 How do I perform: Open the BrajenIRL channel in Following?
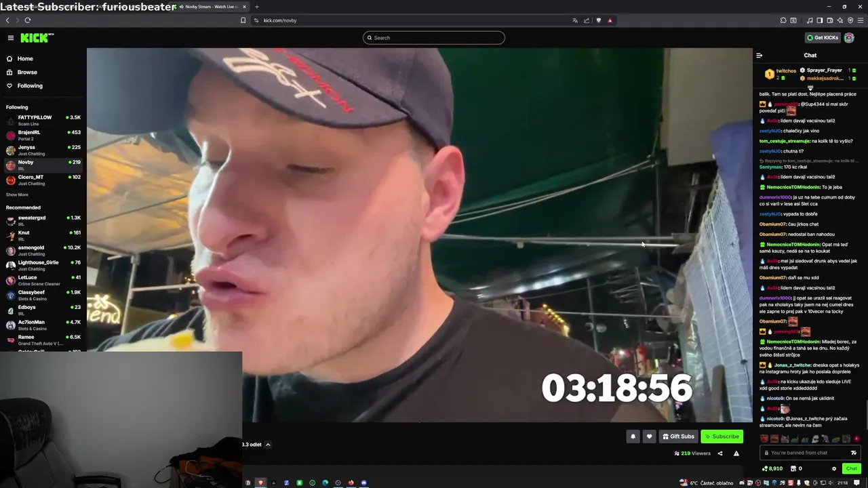[x=43, y=136]
